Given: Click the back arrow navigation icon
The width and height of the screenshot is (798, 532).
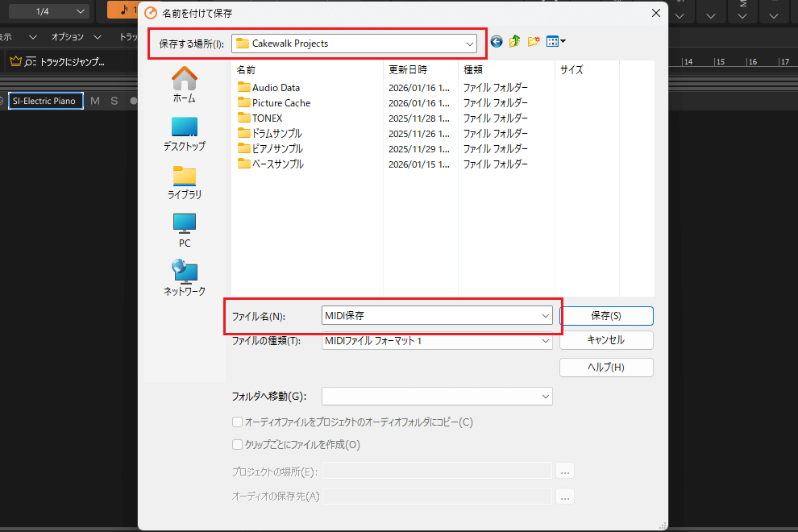Looking at the screenshot, I should pyautogui.click(x=497, y=42).
